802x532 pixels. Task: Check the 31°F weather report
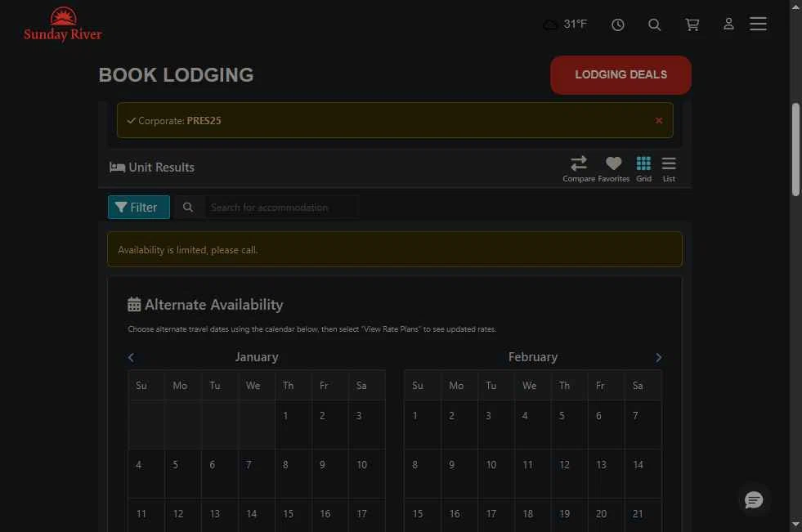(565, 24)
